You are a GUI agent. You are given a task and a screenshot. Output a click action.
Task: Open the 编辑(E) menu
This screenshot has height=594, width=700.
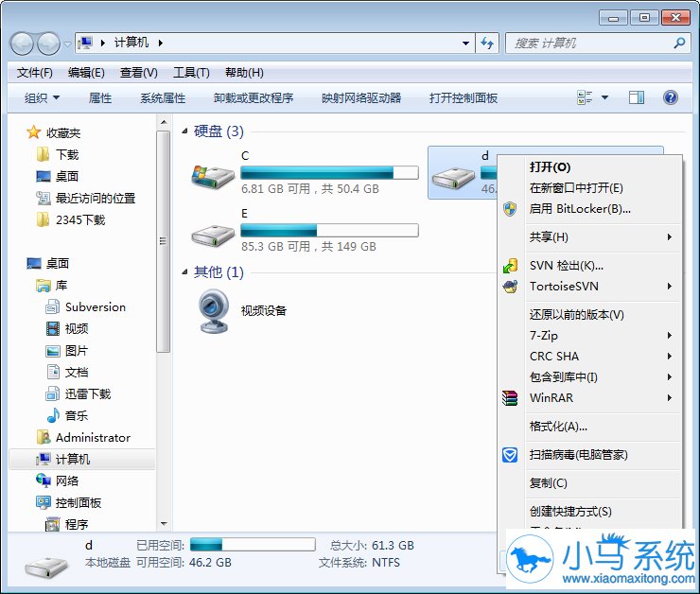pos(86,72)
